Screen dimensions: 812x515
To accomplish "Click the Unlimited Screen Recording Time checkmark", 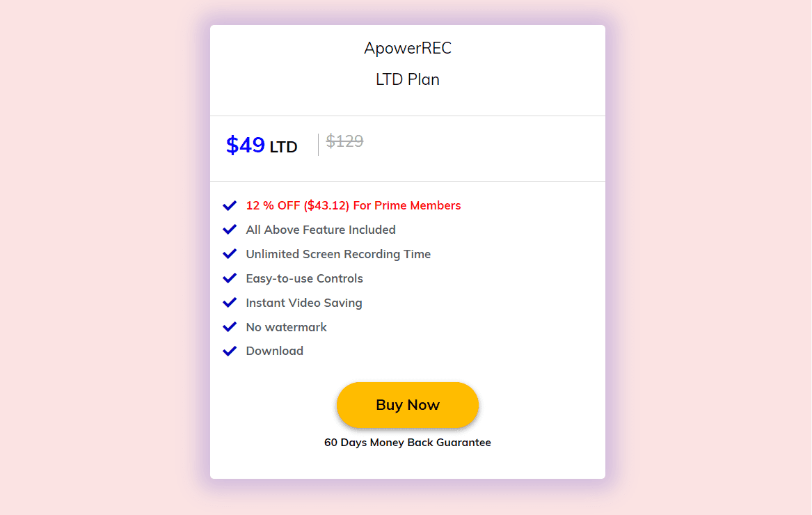I will [x=230, y=253].
